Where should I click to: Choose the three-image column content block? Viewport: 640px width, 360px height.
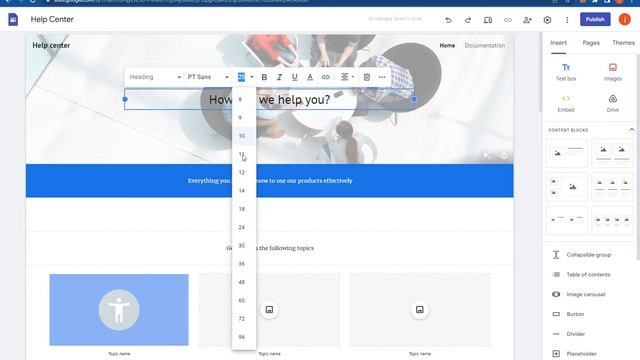pyautogui.click(x=612, y=187)
